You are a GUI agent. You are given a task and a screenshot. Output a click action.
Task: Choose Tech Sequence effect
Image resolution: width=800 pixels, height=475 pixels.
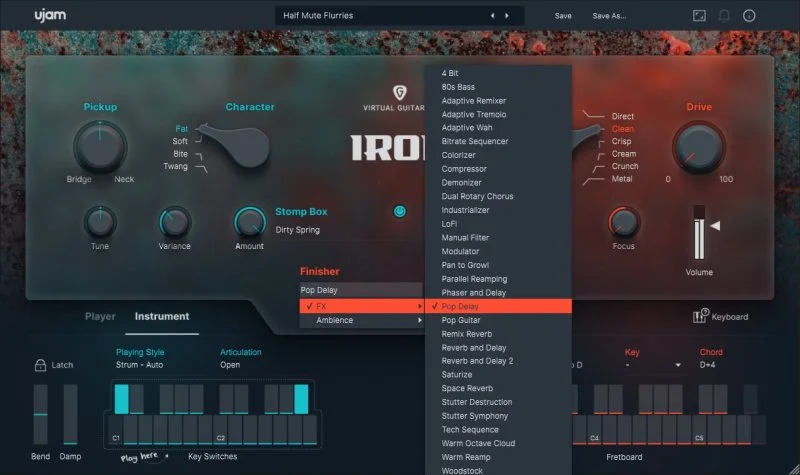pyautogui.click(x=498, y=430)
